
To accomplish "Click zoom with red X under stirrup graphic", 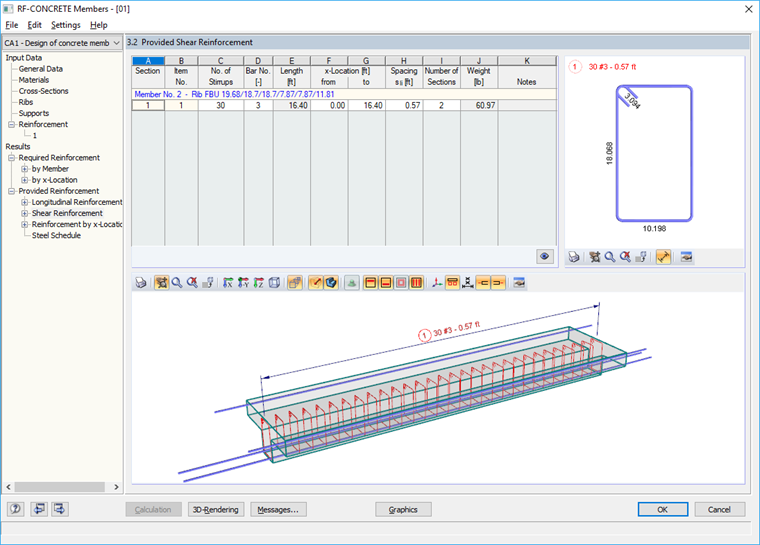I will 625,257.
